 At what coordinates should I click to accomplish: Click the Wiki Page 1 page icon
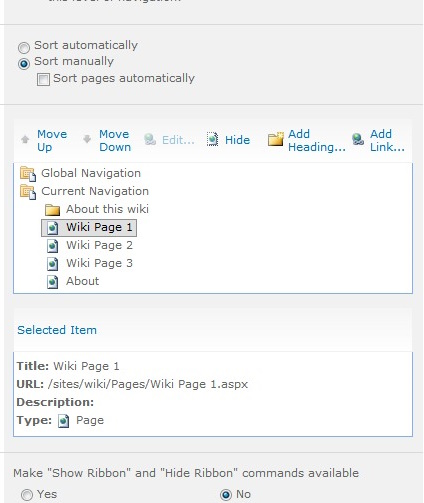pyautogui.click(x=52, y=228)
